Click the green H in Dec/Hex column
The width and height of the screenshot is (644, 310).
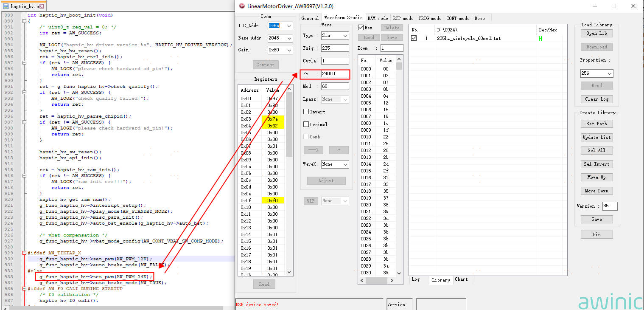click(540, 39)
